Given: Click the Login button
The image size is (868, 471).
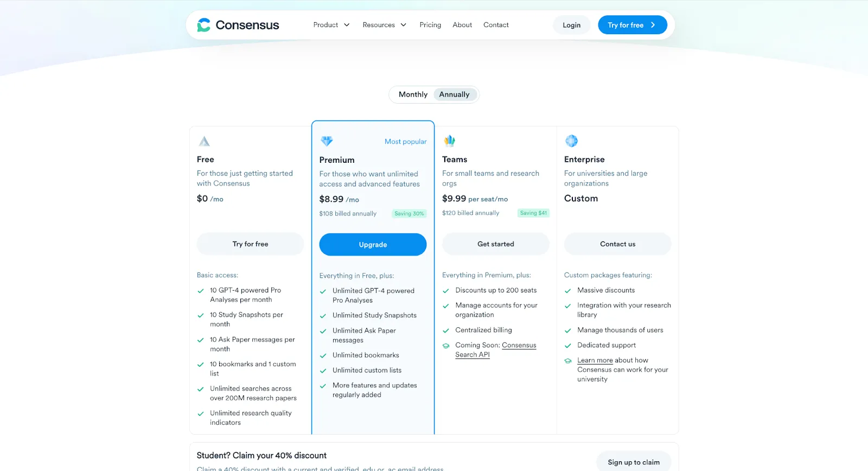Looking at the screenshot, I should click(x=571, y=24).
